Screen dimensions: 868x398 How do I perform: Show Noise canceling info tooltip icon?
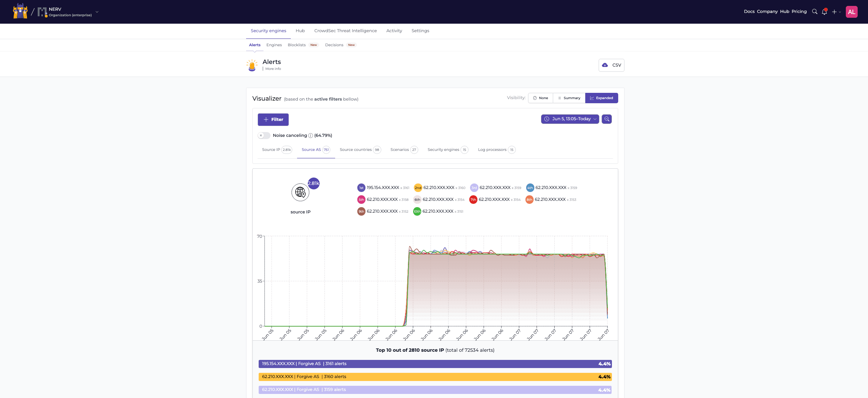pos(310,135)
